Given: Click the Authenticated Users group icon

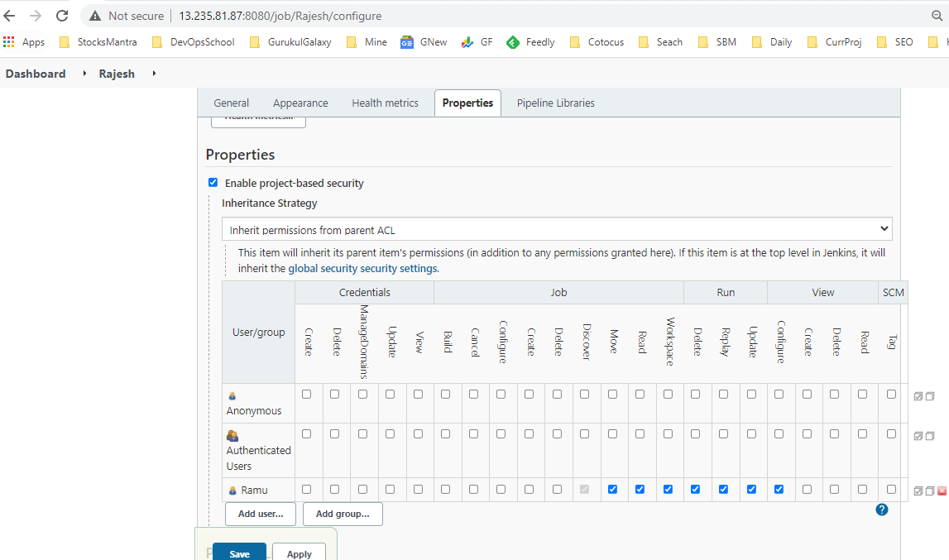Looking at the screenshot, I should click(231, 433).
